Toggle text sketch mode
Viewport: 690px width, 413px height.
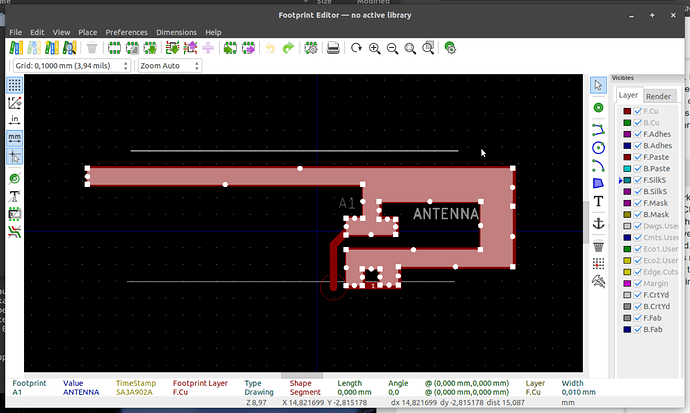tap(15, 197)
